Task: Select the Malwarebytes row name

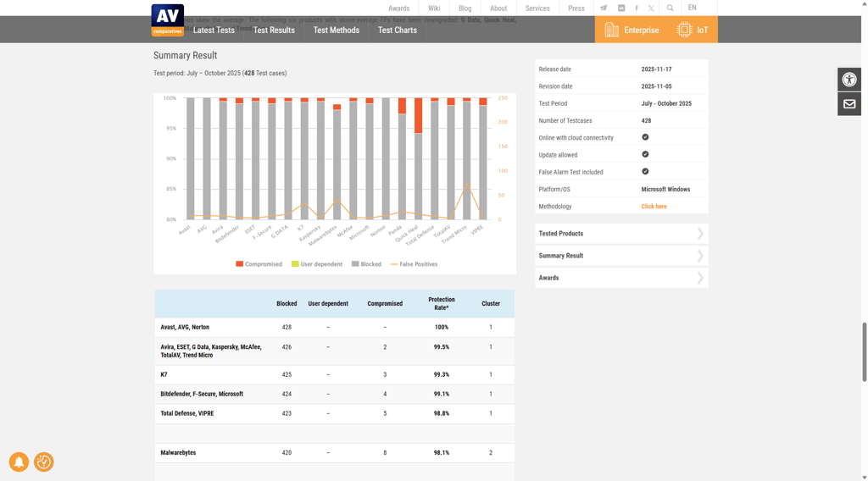Action: 178,452
